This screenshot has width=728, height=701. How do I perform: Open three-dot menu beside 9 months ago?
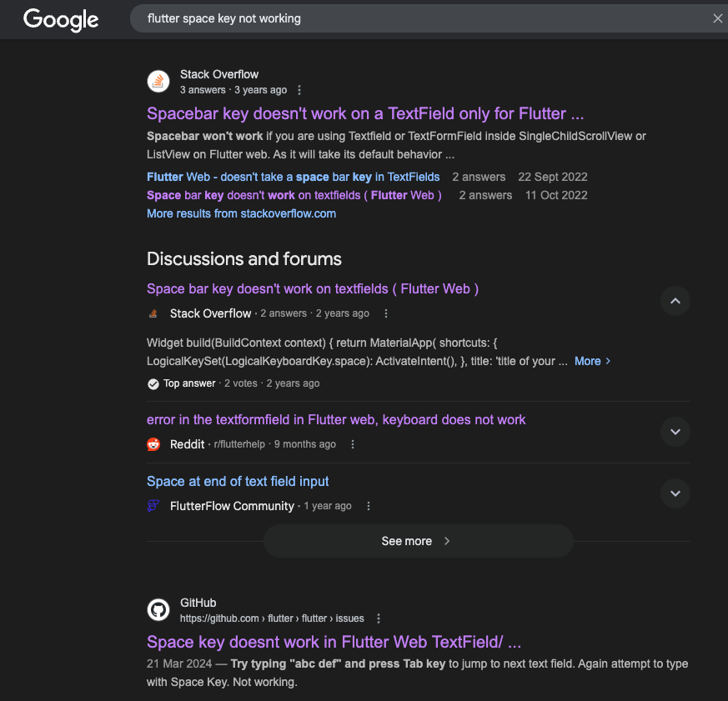[x=353, y=444]
